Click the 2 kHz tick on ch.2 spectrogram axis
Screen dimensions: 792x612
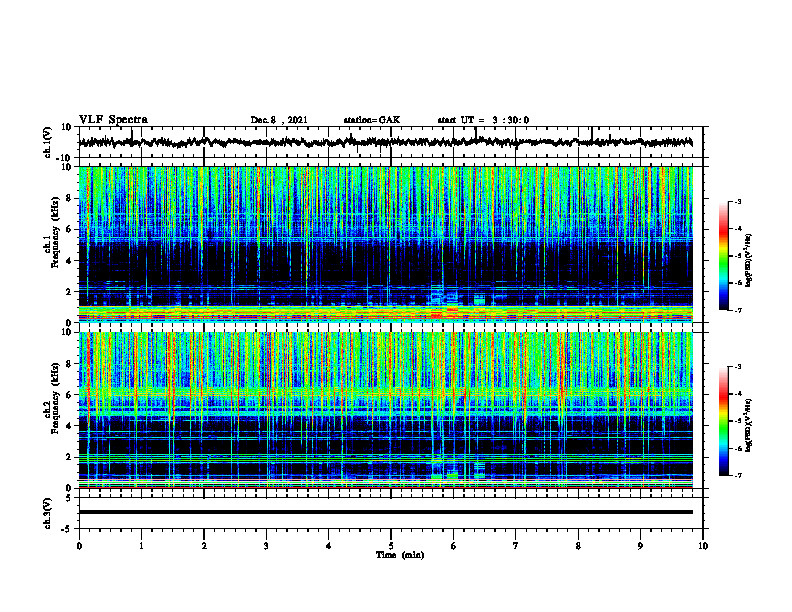point(69,457)
